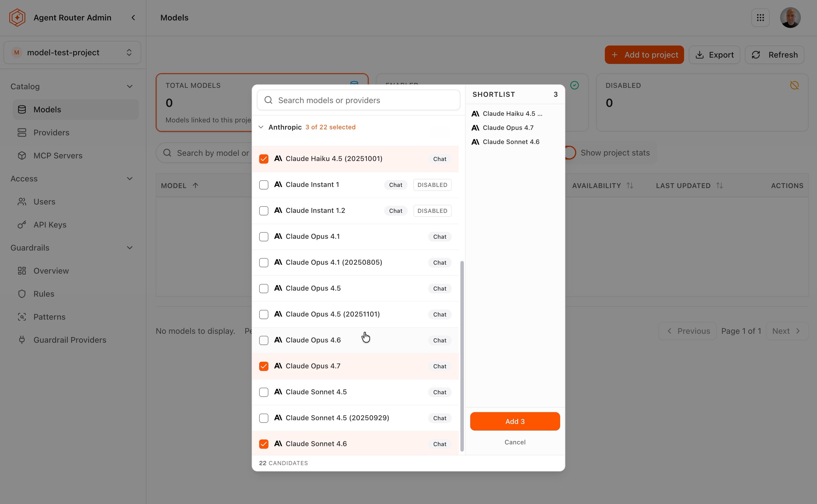Check the Claude Opus 4.1 (20250805) checkbox
Image resolution: width=817 pixels, height=504 pixels.
pos(263,263)
